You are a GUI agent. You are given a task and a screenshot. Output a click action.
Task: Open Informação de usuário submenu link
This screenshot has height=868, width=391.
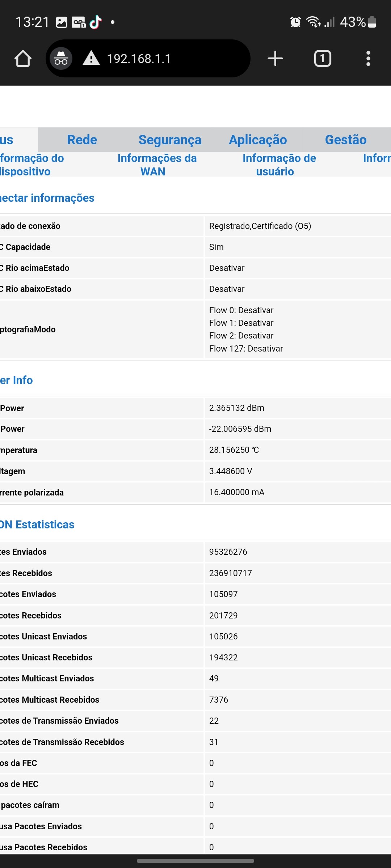pos(279,165)
